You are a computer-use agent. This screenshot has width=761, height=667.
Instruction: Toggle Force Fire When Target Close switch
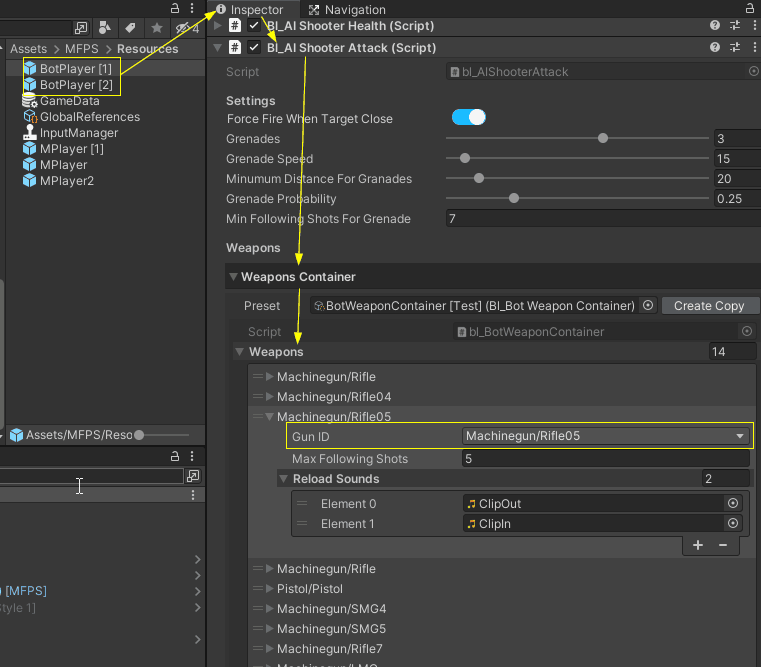[x=468, y=118]
